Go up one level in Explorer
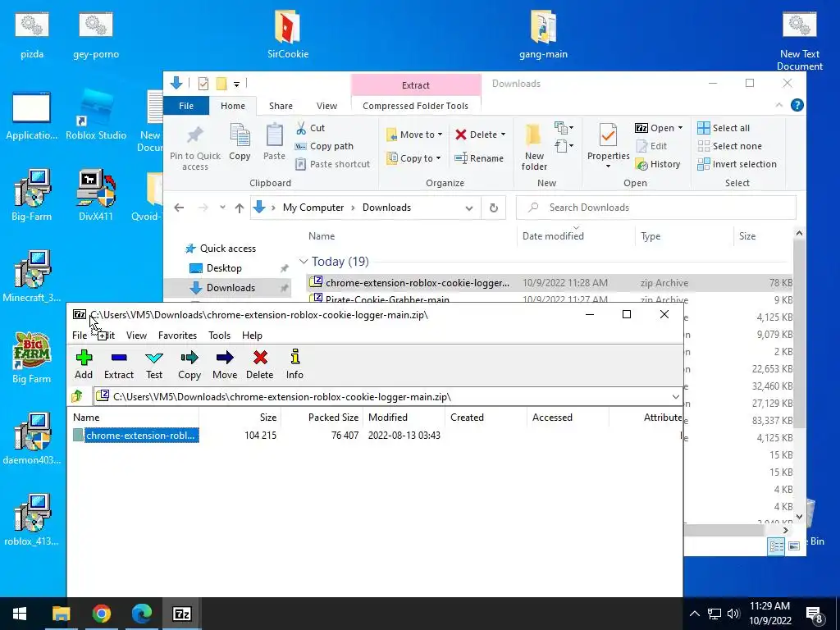Screen dimensions: 840x630 click(240, 208)
